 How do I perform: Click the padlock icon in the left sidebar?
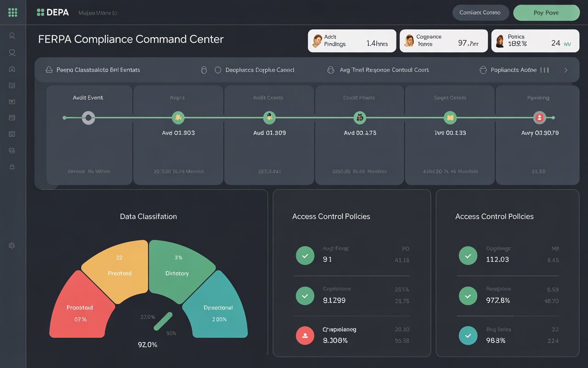(x=12, y=167)
